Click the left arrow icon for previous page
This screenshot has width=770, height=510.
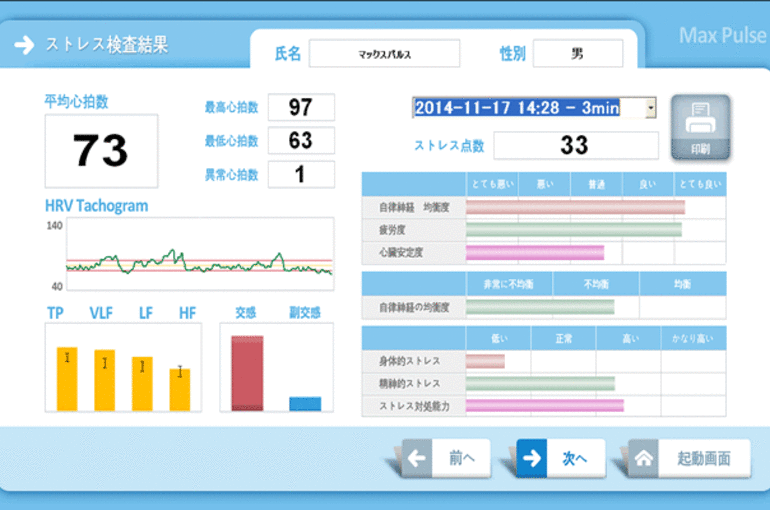click(x=417, y=458)
